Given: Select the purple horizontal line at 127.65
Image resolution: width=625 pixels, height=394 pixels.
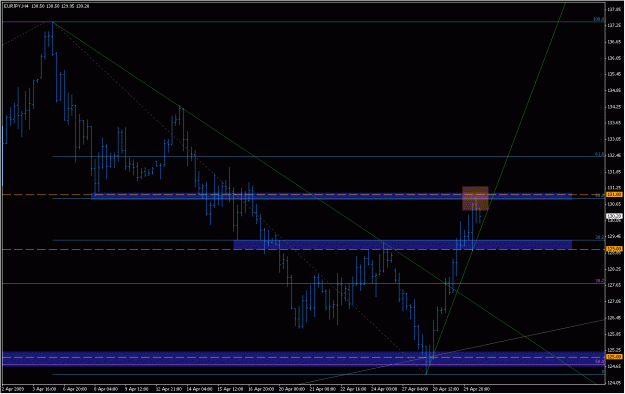Looking at the screenshot, I should [x=304, y=284].
